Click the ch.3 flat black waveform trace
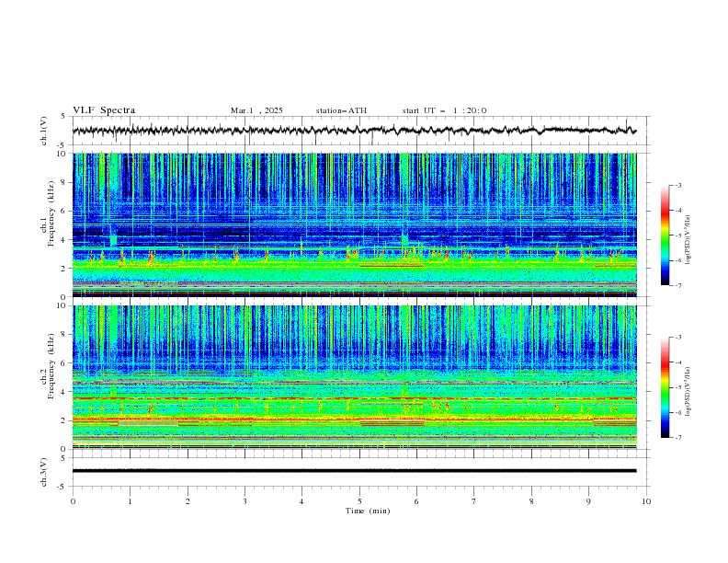The image size is (728, 563). pyautogui.click(x=354, y=471)
